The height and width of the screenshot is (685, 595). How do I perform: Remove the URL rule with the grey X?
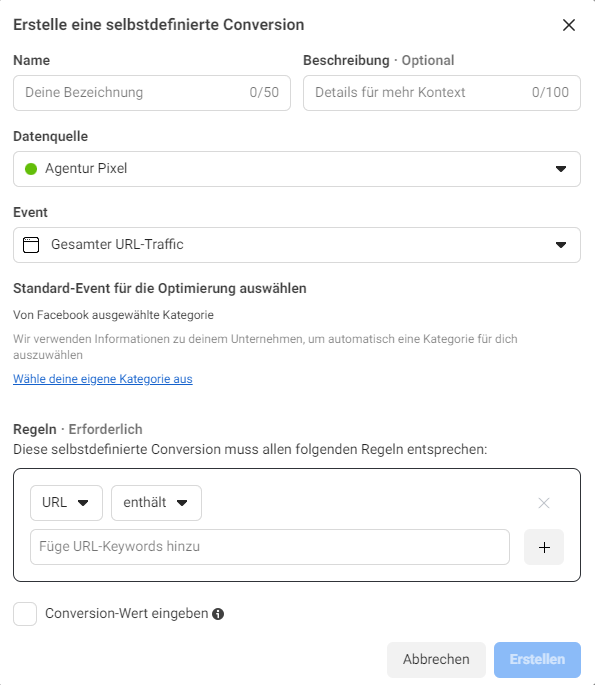tap(544, 503)
